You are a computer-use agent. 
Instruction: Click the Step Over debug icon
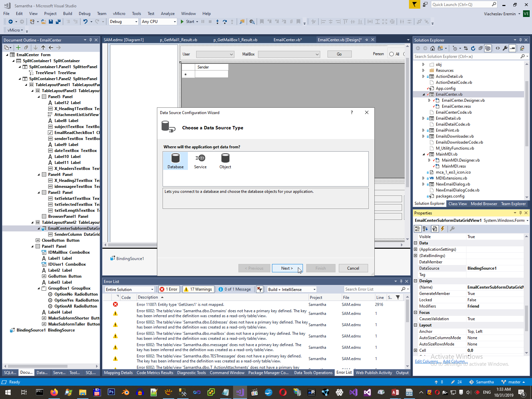tap(225, 22)
